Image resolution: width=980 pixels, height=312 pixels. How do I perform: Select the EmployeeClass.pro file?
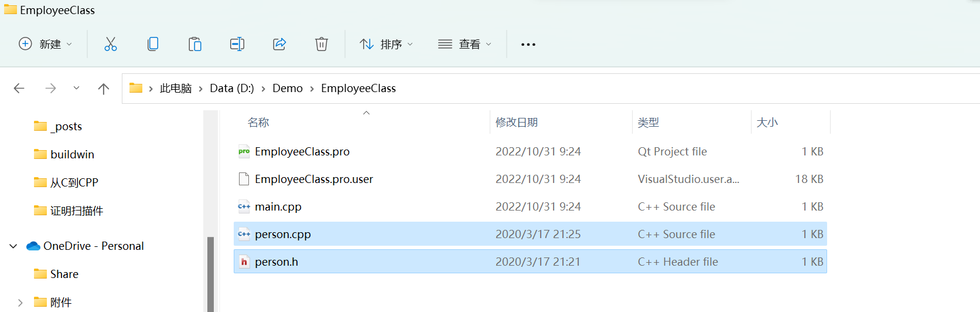(x=530, y=151)
